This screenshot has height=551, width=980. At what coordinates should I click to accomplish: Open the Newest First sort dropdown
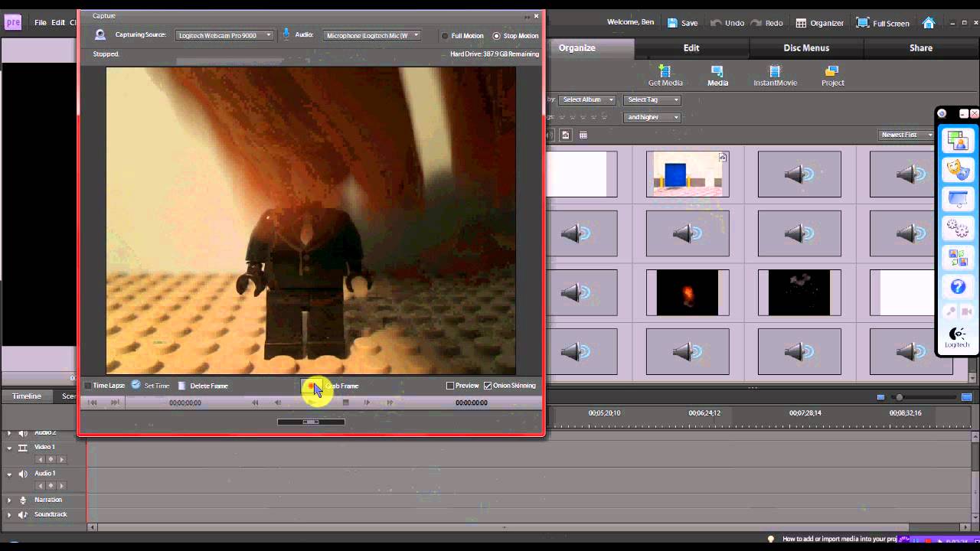click(x=907, y=135)
